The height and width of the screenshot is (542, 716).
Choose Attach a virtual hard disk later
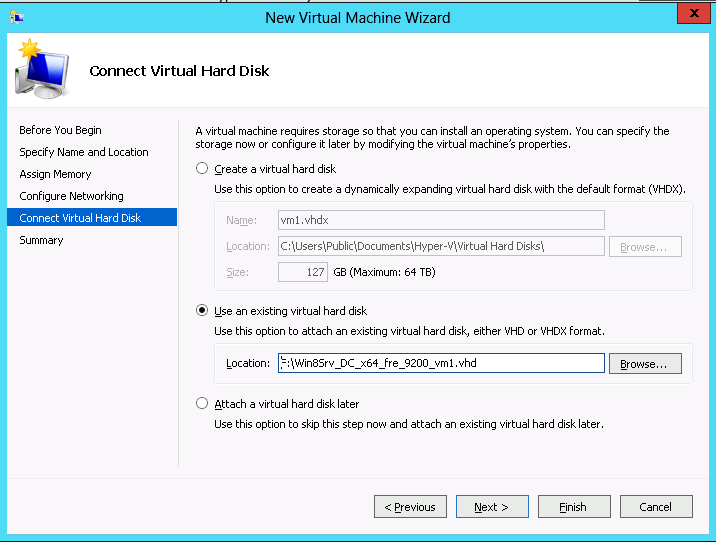(203, 404)
